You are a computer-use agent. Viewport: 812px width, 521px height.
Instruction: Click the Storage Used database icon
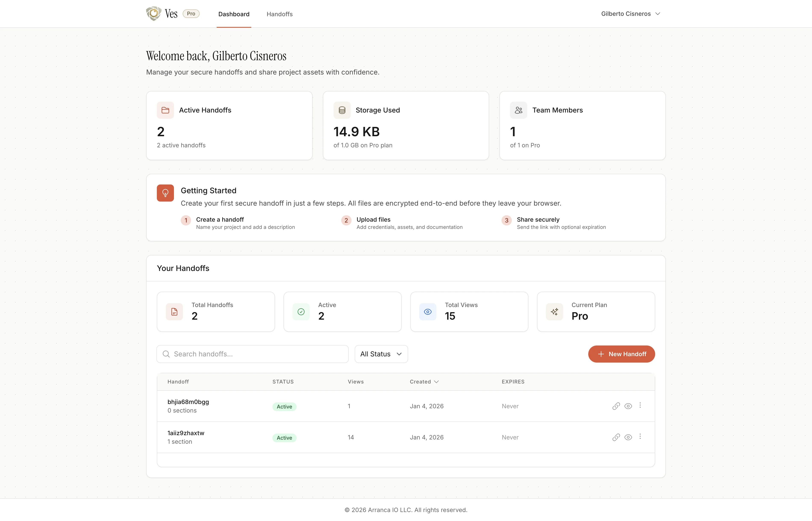tap(342, 110)
